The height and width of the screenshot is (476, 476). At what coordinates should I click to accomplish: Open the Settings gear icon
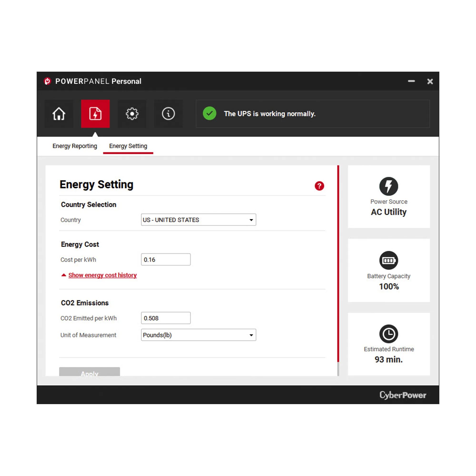tap(132, 114)
